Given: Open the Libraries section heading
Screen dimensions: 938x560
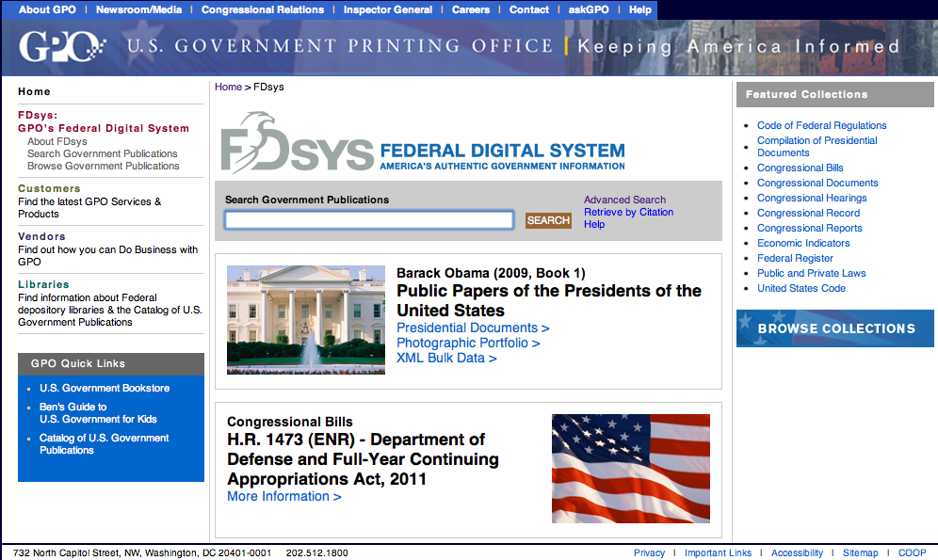Looking at the screenshot, I should click(43, 284).
